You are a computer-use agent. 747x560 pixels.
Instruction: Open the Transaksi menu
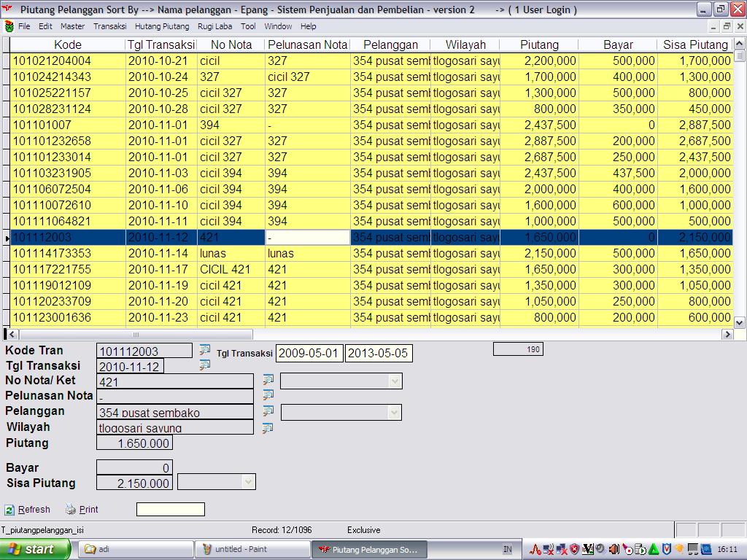[x=109, y=26]
